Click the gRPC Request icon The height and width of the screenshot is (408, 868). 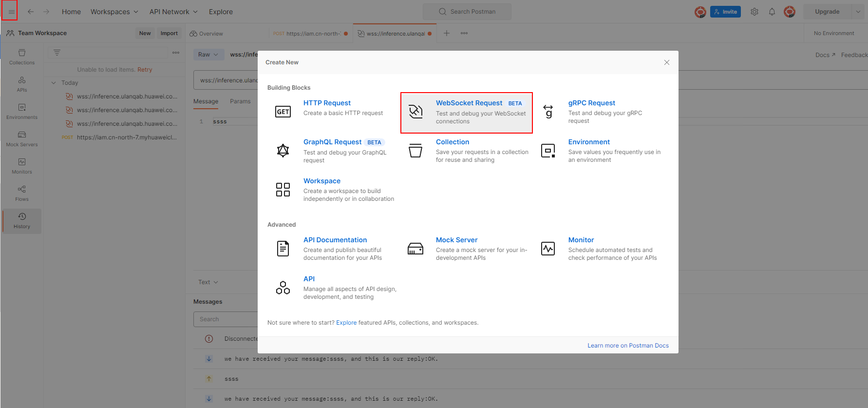[x=548, y=112]
